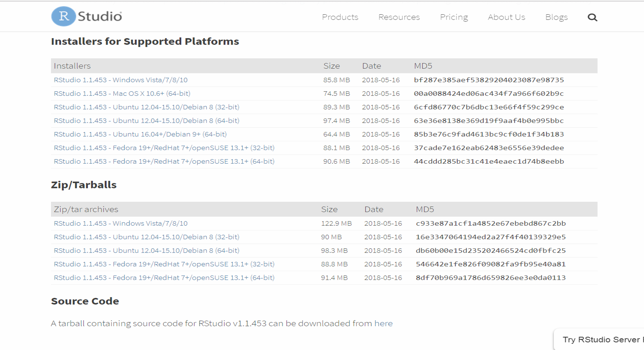Click the source code 'here' link
Image resolution: width=644 pixels, height=350 pixels.
pyautogui.click(x=383, y=324)
